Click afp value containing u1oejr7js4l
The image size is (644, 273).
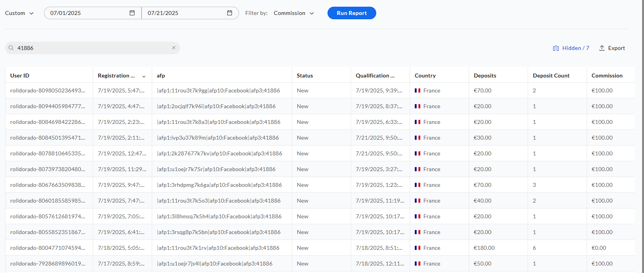215,264
